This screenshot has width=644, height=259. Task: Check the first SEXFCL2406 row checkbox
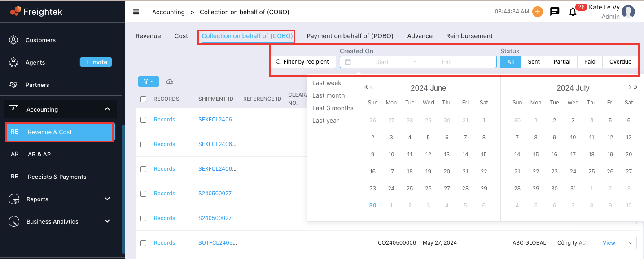143,120
